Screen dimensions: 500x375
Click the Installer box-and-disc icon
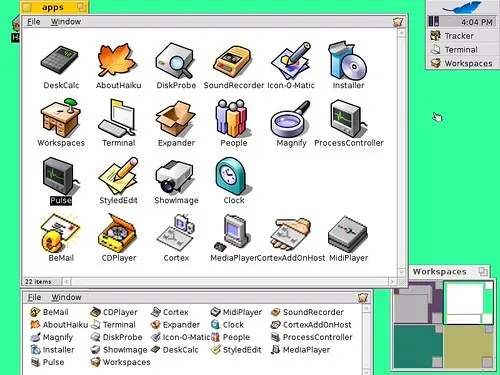(348, 60)
